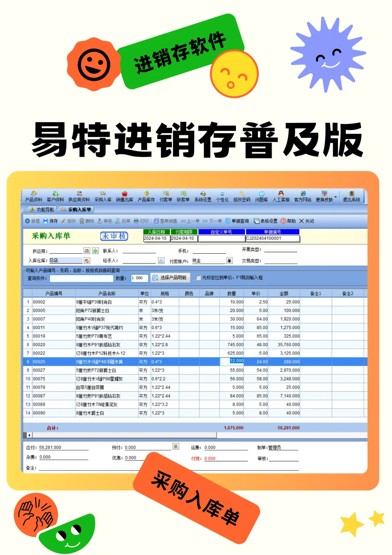Screen dimensions: 392x555
Task: Open the 收款单 receipt module
Action: point(184,196)
